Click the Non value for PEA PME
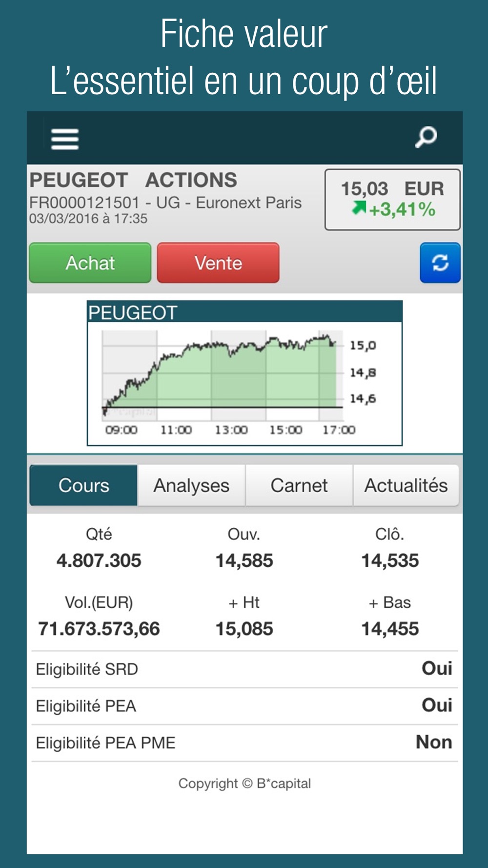The image size is (488, 868). (x=434, y=742)
